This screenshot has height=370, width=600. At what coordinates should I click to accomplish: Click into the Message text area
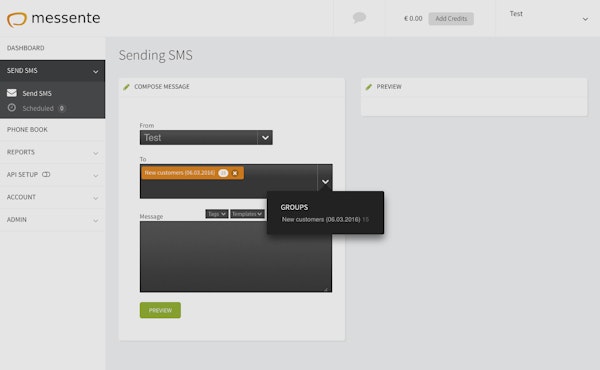(236, 256)
